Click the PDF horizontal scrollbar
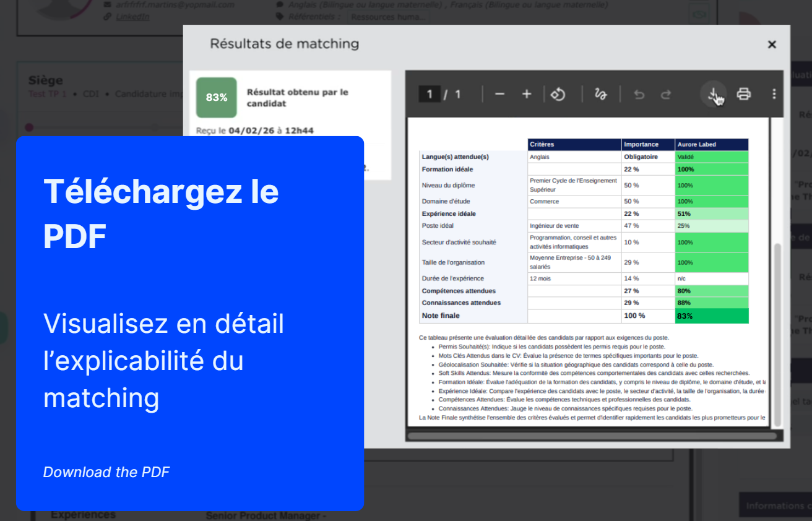 coord(592,436)
